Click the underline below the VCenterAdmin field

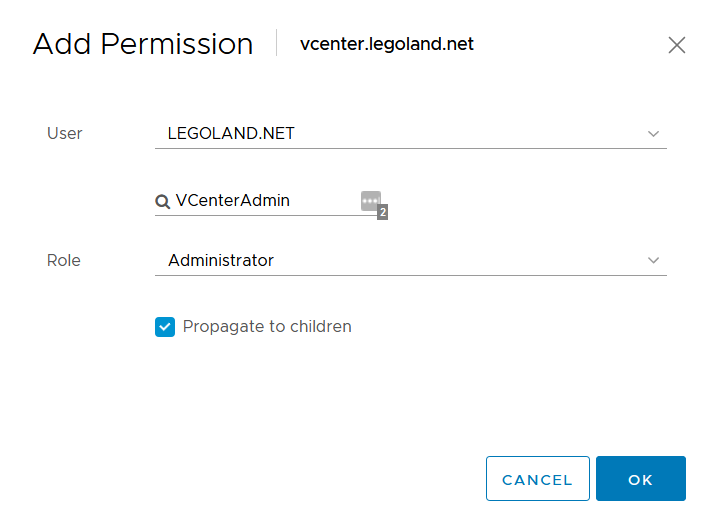click(265, 215)
